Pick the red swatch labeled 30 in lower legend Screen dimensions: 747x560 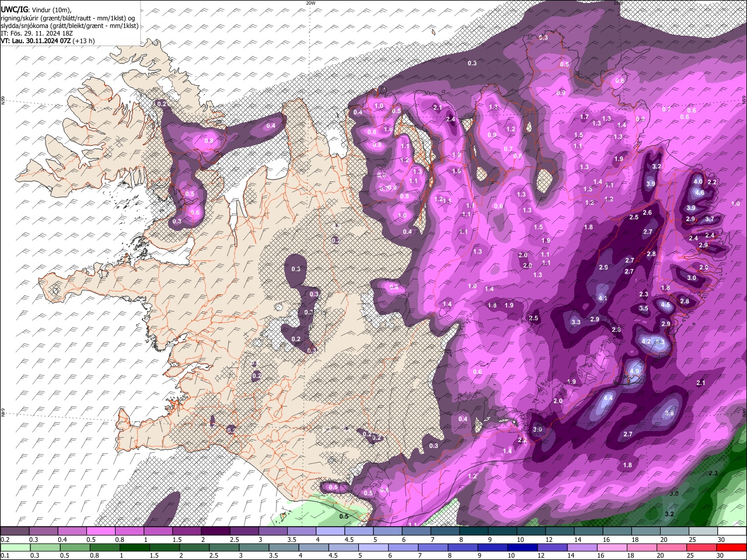[x=731, y=547]
